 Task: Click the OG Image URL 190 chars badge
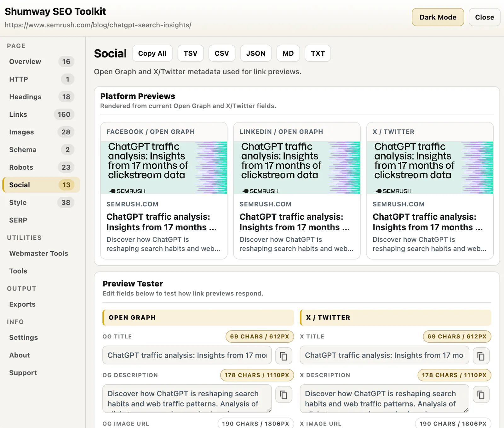pyautogui.click(x=255, y=423)
